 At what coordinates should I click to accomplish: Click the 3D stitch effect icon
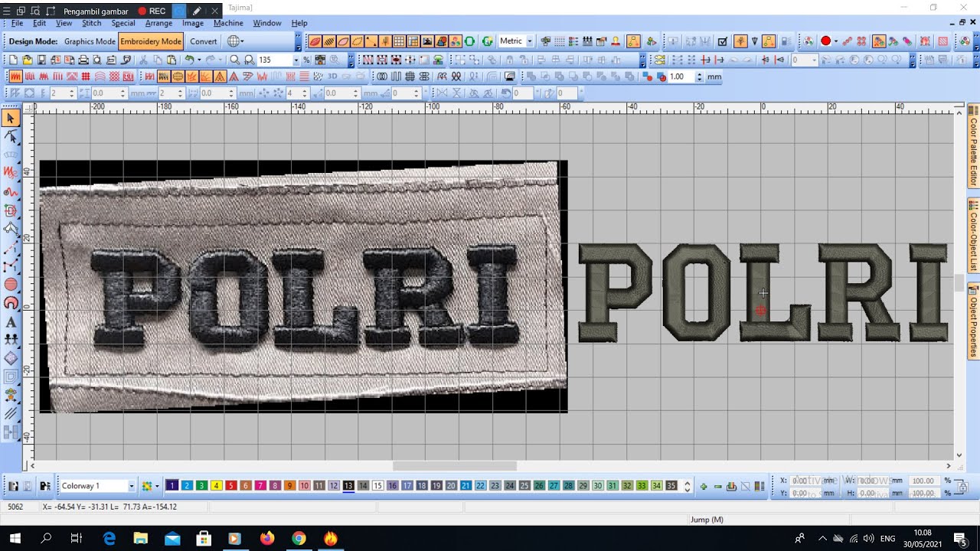[x=332, y=77]
